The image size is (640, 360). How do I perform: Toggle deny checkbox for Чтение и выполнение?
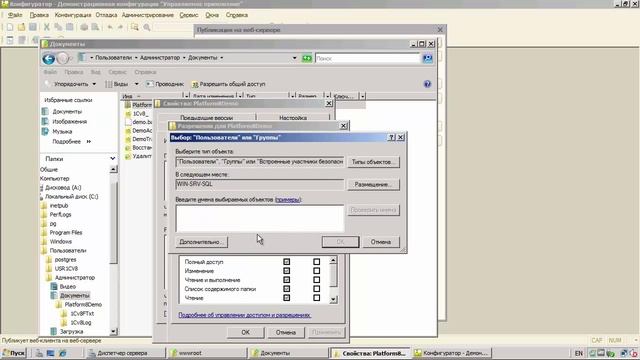(x=316, y=280)
